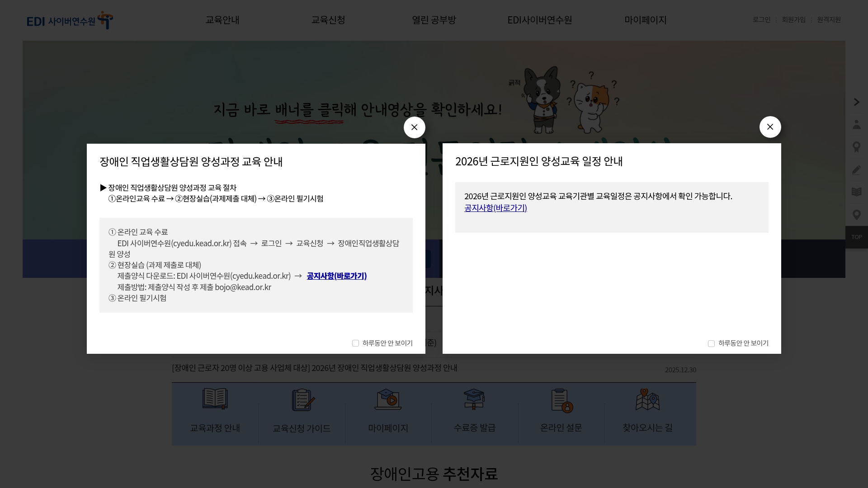
Task: Open 수료증 발급 via graduation cap icon
Action: (x=474, y=399)
